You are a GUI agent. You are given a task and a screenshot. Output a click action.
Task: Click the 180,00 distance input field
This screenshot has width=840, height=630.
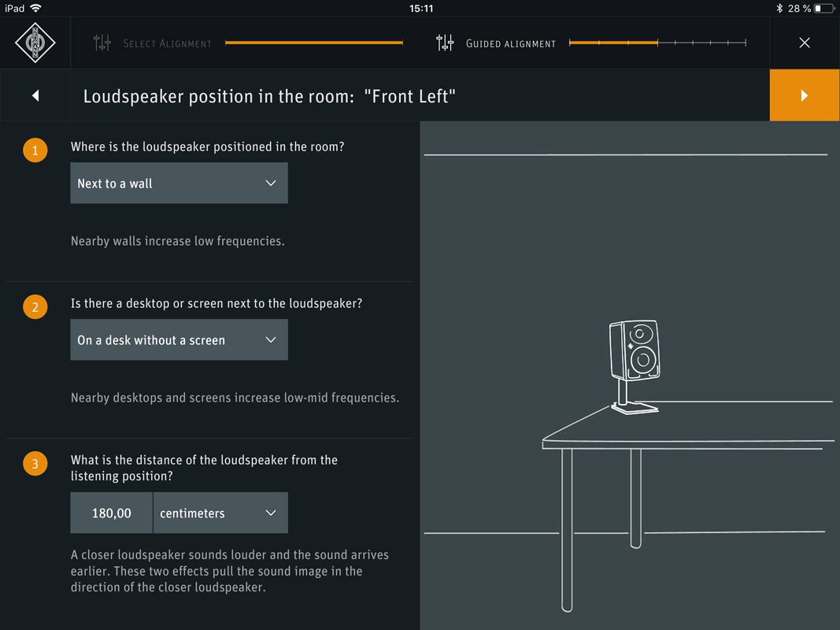(x=112, y=513)
